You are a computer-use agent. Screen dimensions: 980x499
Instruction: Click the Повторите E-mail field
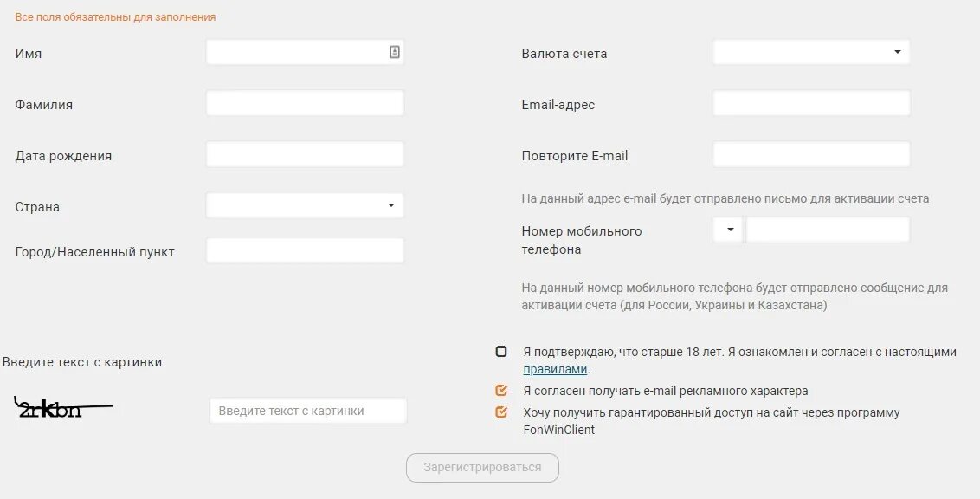click(811, 154)
